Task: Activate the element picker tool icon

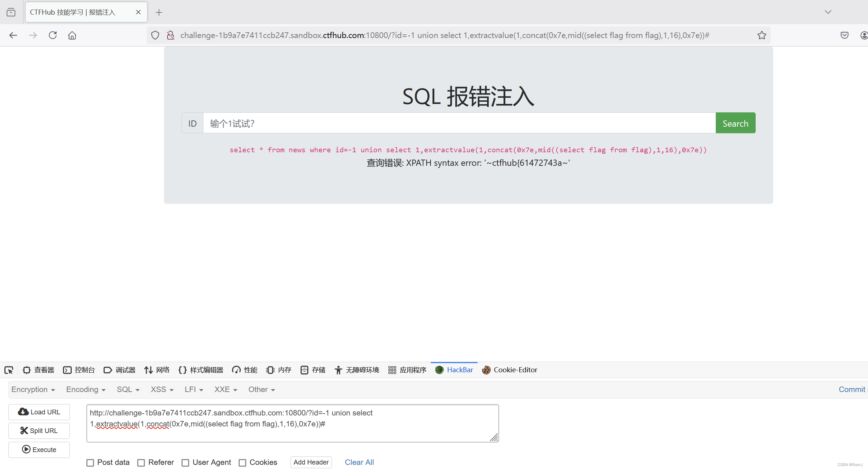Action: (x=9, y=370)
